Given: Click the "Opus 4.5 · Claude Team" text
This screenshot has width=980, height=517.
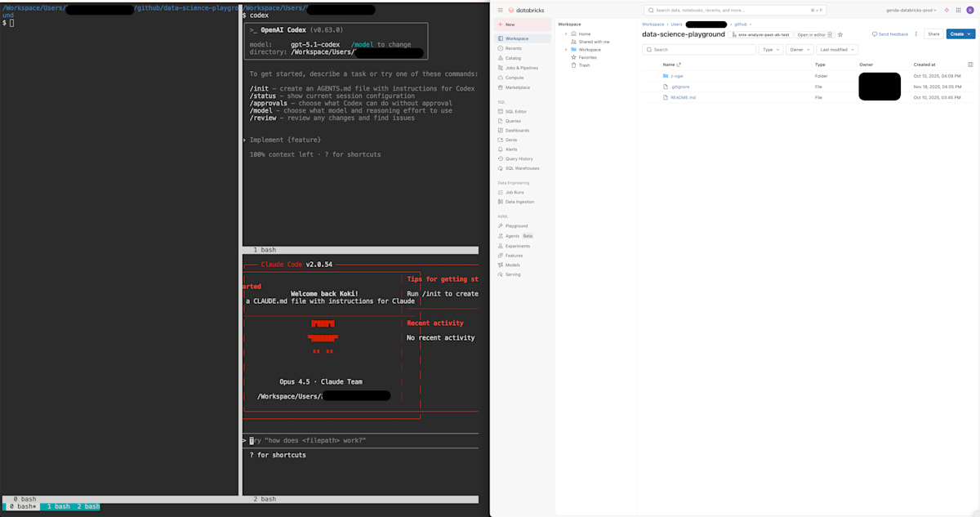Looking at the screenshot, I should (321, 381).
